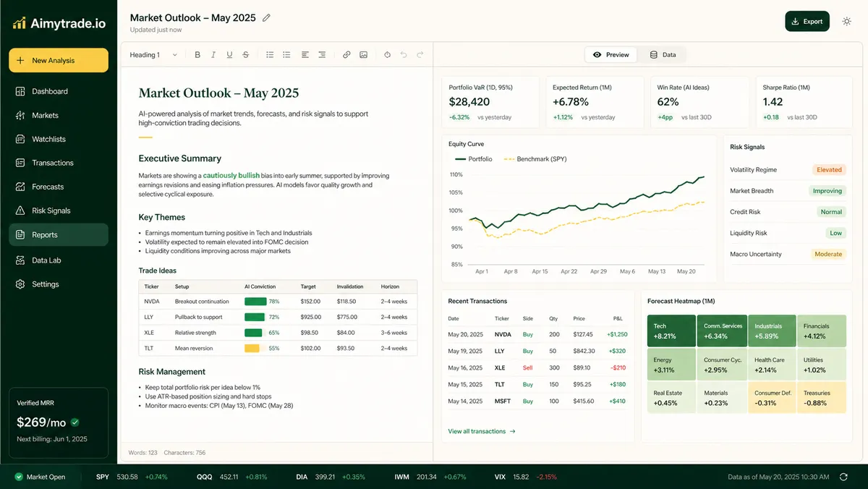Click the Moderate macro uncertainty badge
The height and width of the screenshot is (489, 868).
click(x=828, y=255)
